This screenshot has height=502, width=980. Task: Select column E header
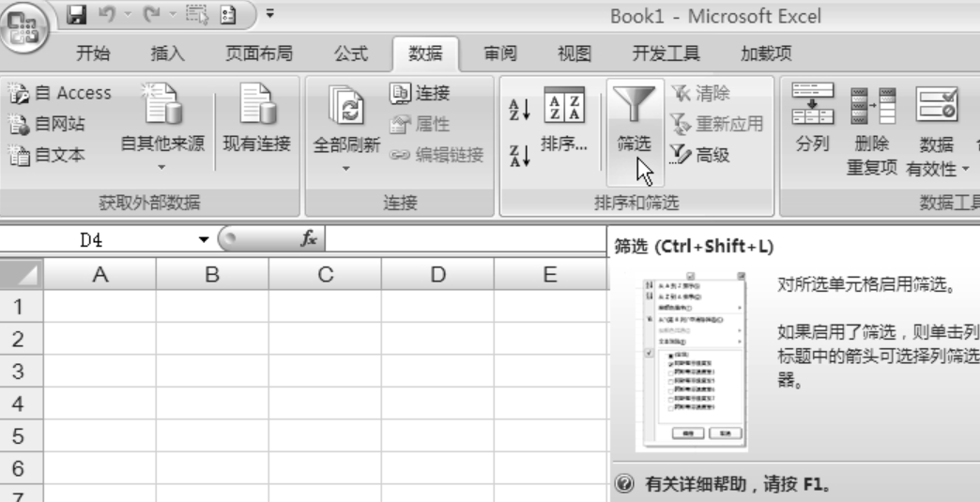tap(550, 274)
